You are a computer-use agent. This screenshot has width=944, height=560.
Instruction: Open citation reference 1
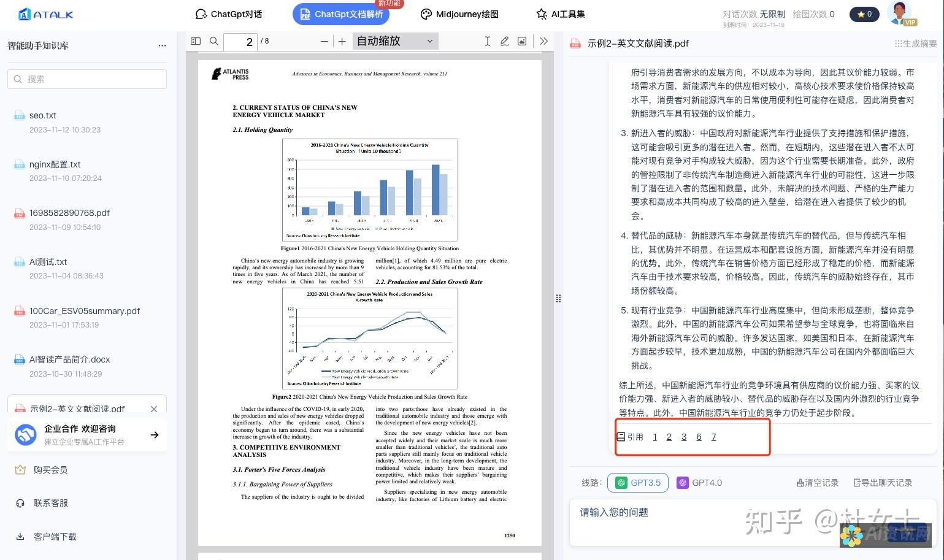pos(655,437)
